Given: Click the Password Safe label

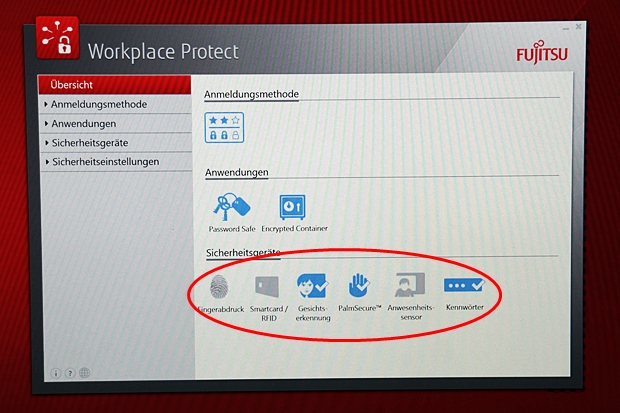Looking at the screenshot, I should coord(232,229).
